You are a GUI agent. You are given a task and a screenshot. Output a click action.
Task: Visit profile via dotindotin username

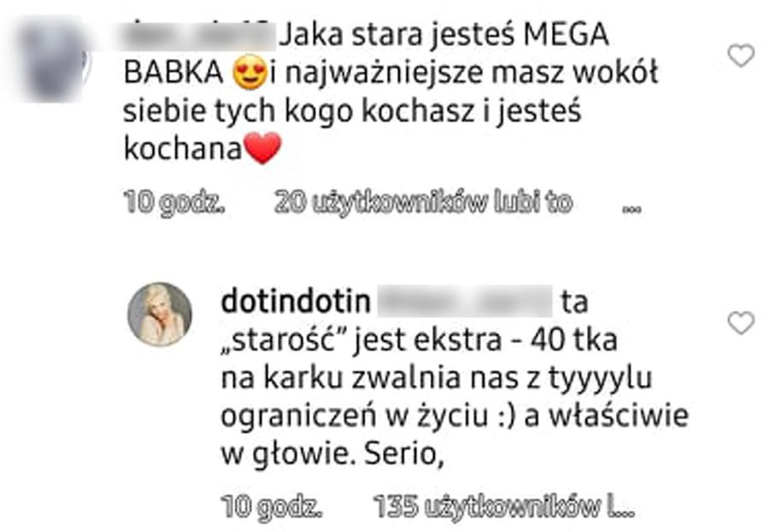(x=296, y=301)
